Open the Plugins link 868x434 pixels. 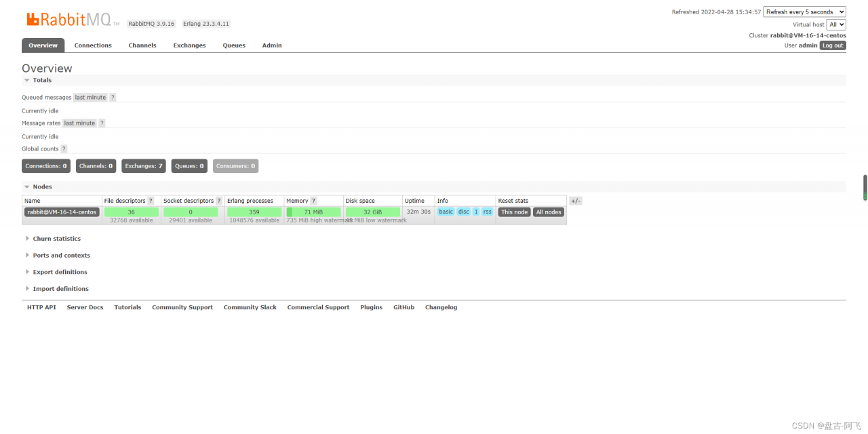point(372,307)
